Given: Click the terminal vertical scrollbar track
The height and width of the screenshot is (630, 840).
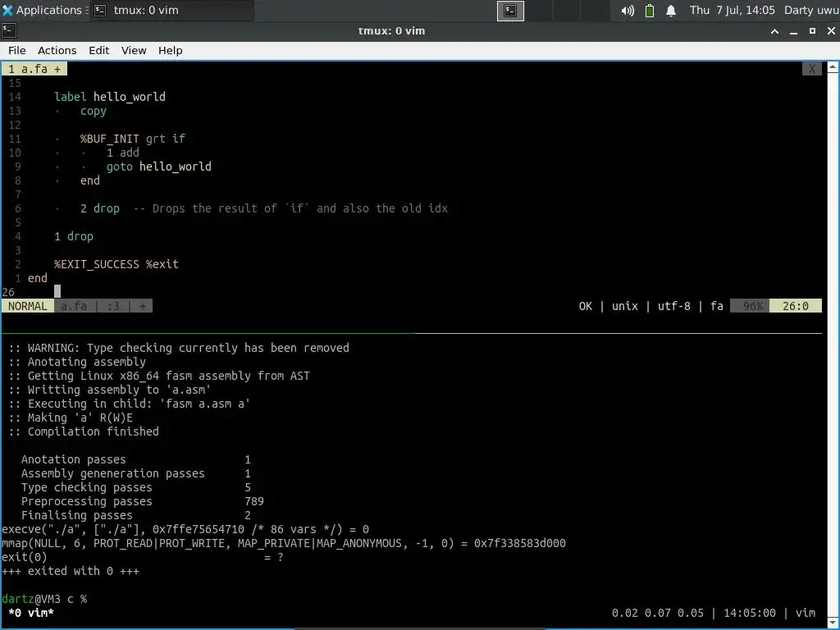Looking at the screenshot, I should 833,345.
